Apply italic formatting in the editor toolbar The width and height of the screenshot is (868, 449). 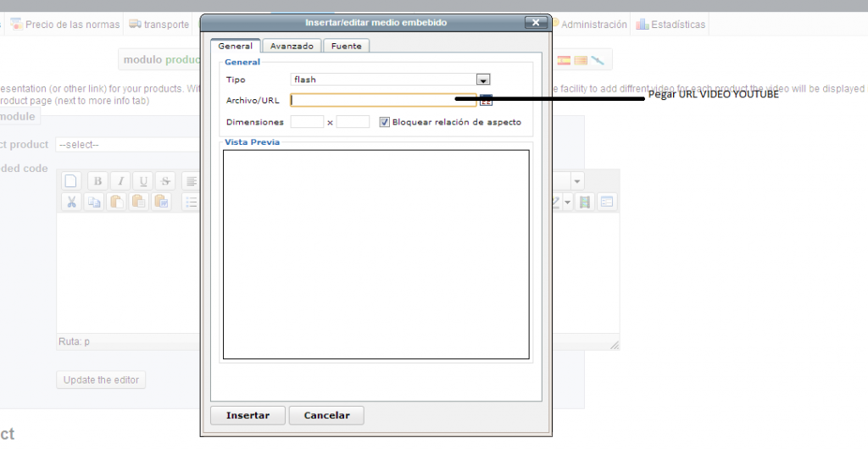120,180
